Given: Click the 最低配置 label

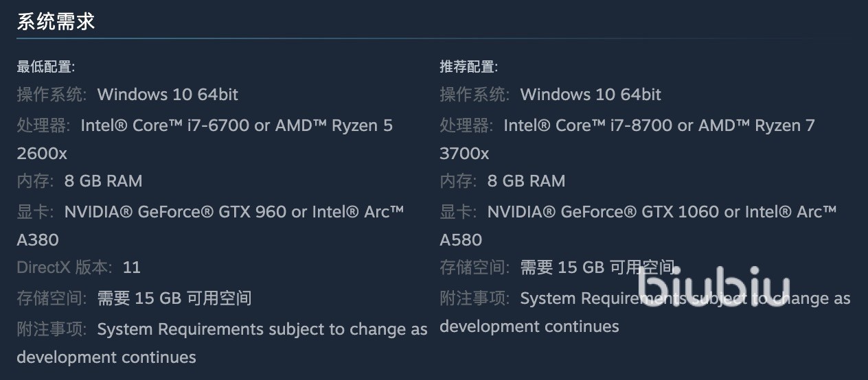Looking at the screenshot, I should pyautogui.click(x=45, y=67).
